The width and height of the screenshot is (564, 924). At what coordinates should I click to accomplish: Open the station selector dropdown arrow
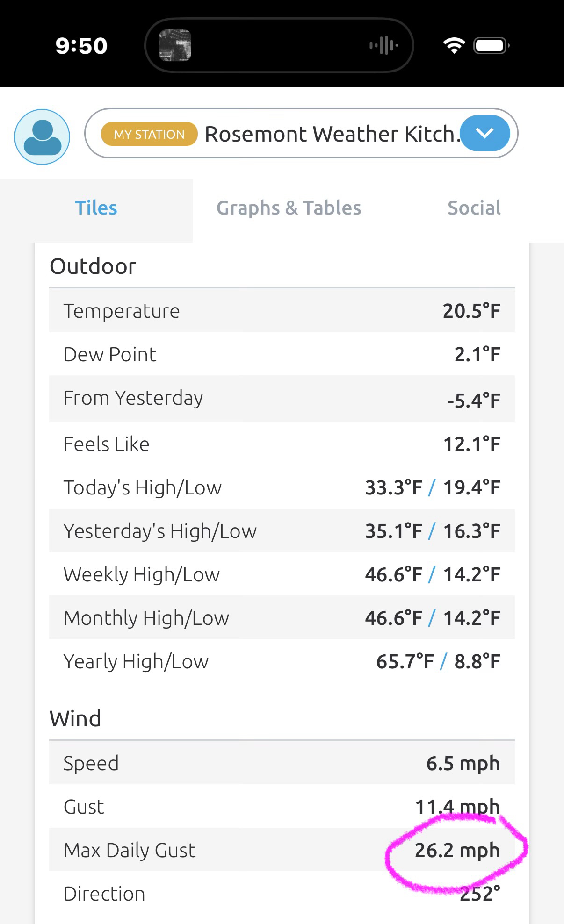pyautogui.click(x=484, y=134)
